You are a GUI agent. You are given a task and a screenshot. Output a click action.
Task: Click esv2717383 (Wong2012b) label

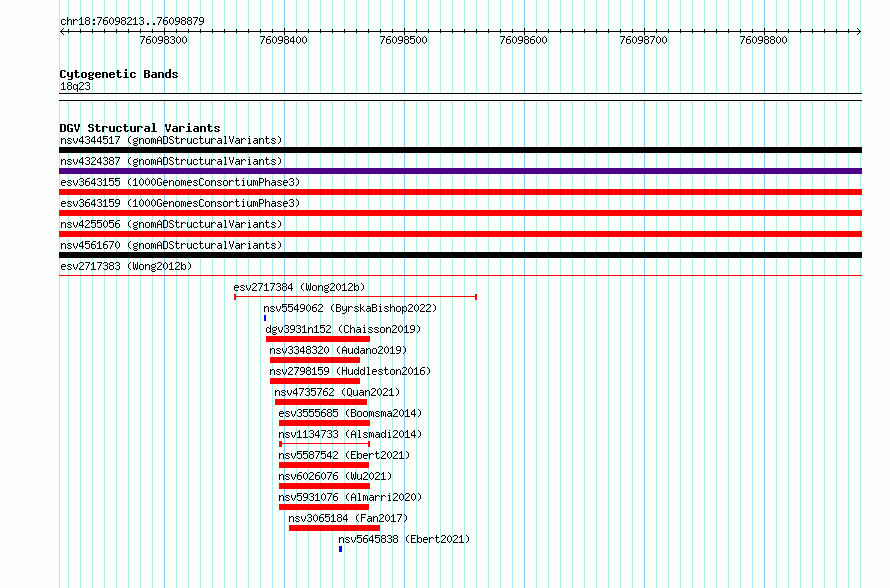click(x=126, y=266)
